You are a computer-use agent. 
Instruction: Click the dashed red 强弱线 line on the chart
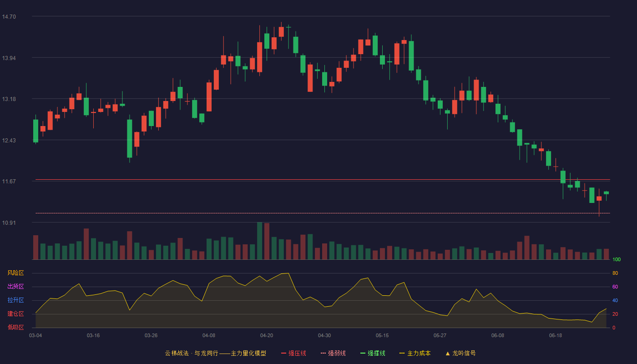click(323, 213)
